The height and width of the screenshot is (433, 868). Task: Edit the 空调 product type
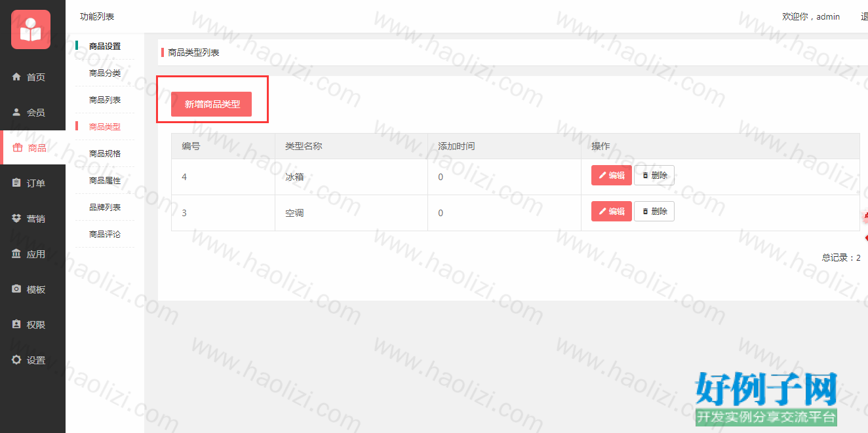click(x=612, y=212)
